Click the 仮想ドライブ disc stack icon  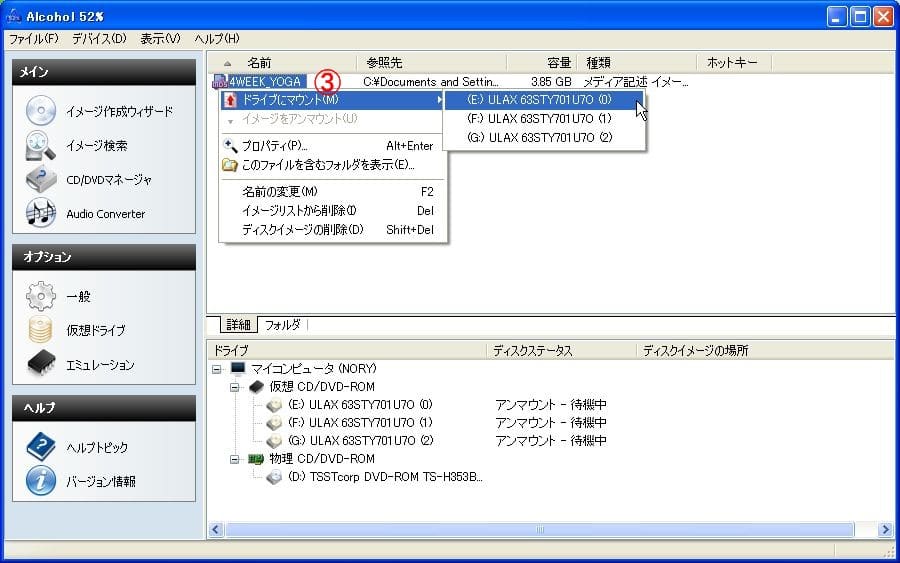click(x=41, y=330)
